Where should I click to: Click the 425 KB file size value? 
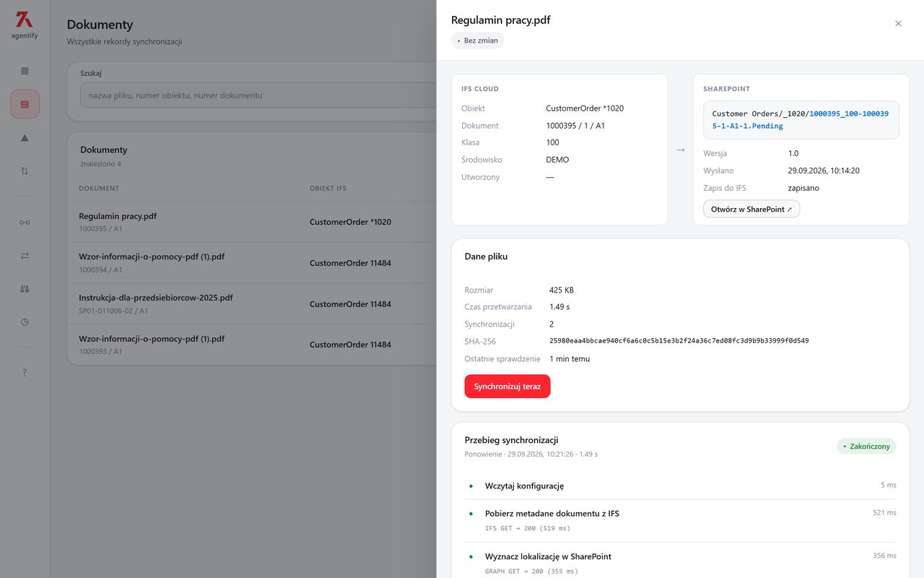(562, 290)
